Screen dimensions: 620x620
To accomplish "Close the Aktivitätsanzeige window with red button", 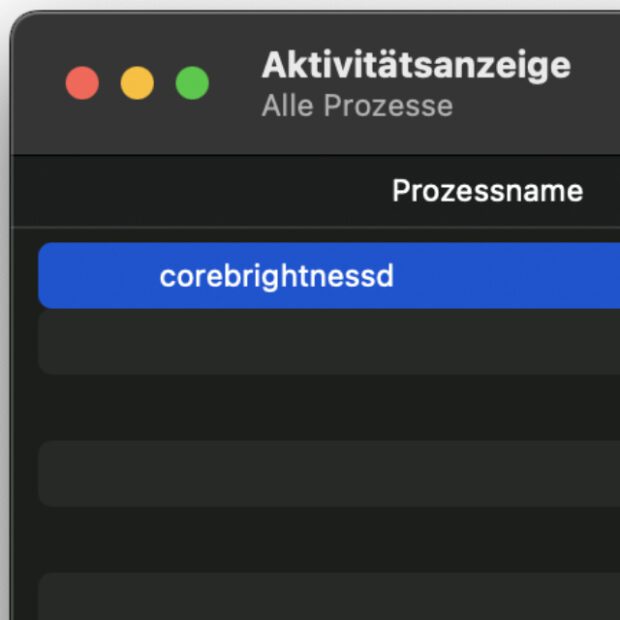I will click(x=82, y=83).
